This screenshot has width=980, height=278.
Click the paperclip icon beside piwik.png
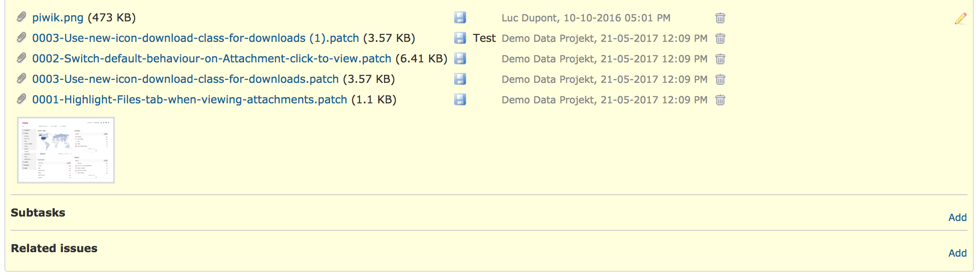pos(21,17)
